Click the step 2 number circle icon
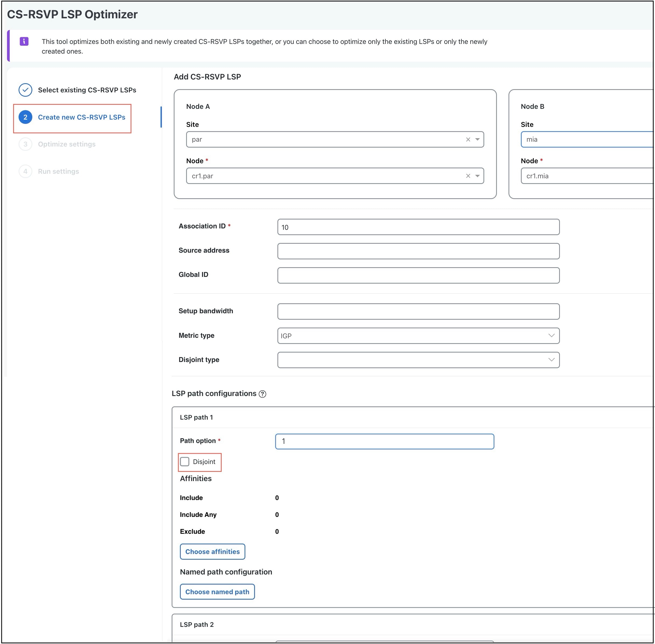 (25, 117)
